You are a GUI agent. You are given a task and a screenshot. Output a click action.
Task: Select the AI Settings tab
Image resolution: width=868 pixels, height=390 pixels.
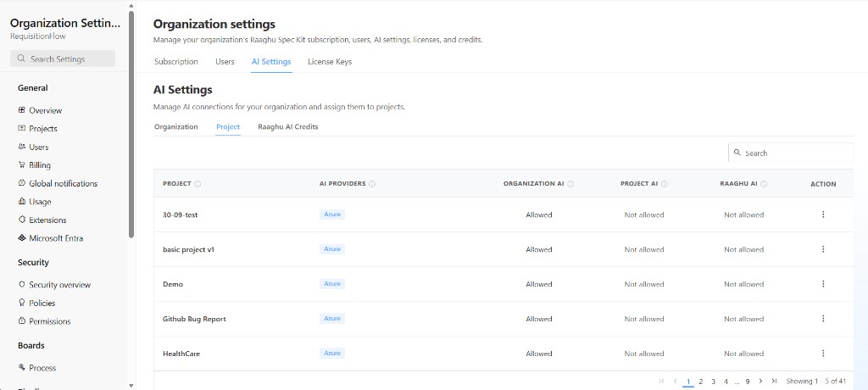(x=271, y=62)
